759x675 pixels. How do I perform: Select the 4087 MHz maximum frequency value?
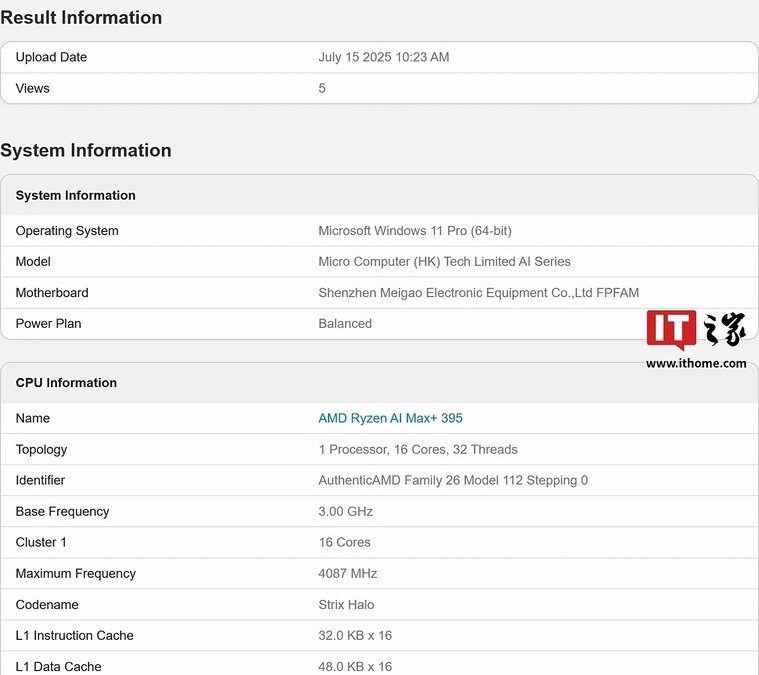tap(347, 573)
